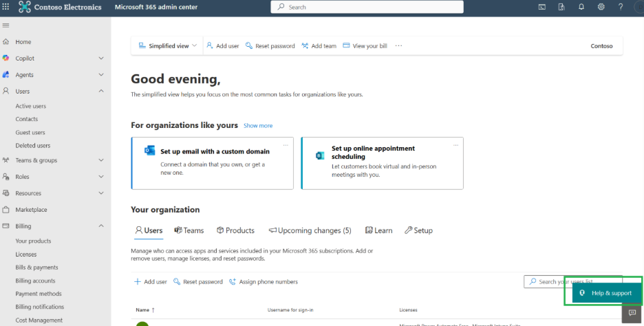Viewport: 644px width, 326px height.
Task: Open the Set up email custom domain card
Action: click(x=213, y=164)
